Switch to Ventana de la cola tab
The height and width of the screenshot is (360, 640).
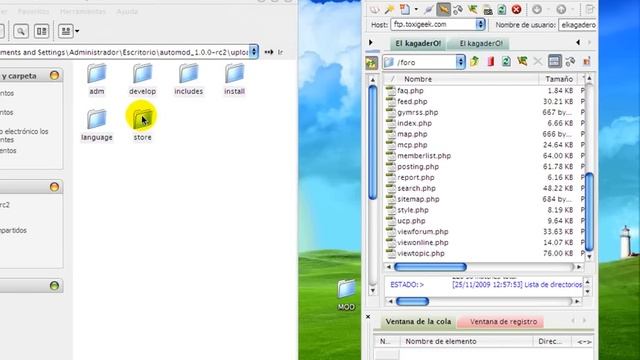(x=418, y=322)
